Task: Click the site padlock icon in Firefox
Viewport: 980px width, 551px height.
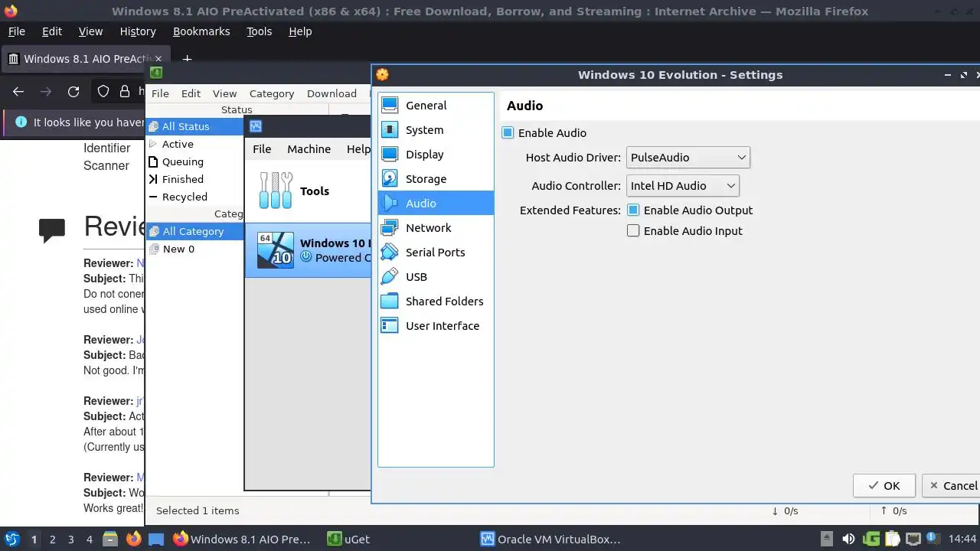Action: 125,92
